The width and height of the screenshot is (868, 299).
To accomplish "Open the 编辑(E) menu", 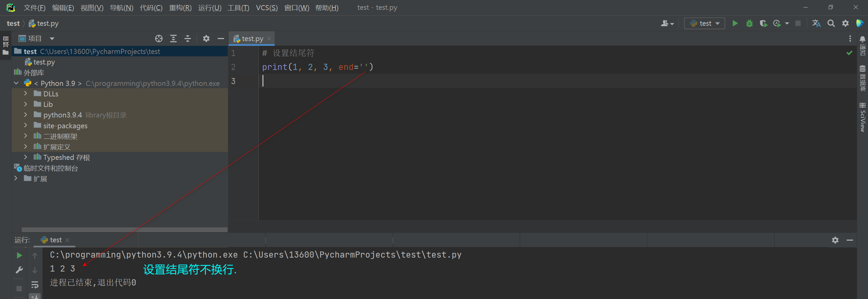I will [63, 8].
